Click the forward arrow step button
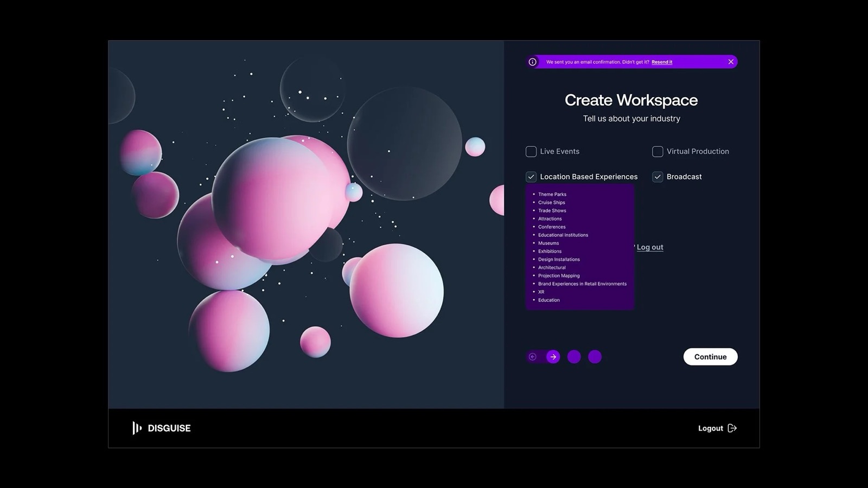The image size is (868, 488). pyautogui.click(x=553, y=357)
